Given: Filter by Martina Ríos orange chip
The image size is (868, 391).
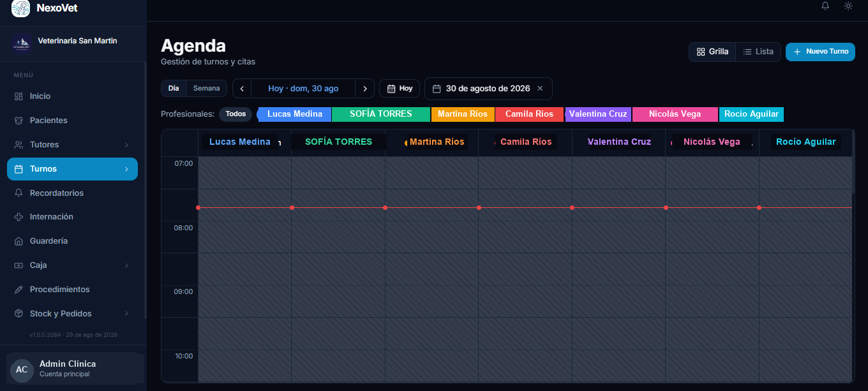Looking at the screenshot, I should click(x=463, y=114).
